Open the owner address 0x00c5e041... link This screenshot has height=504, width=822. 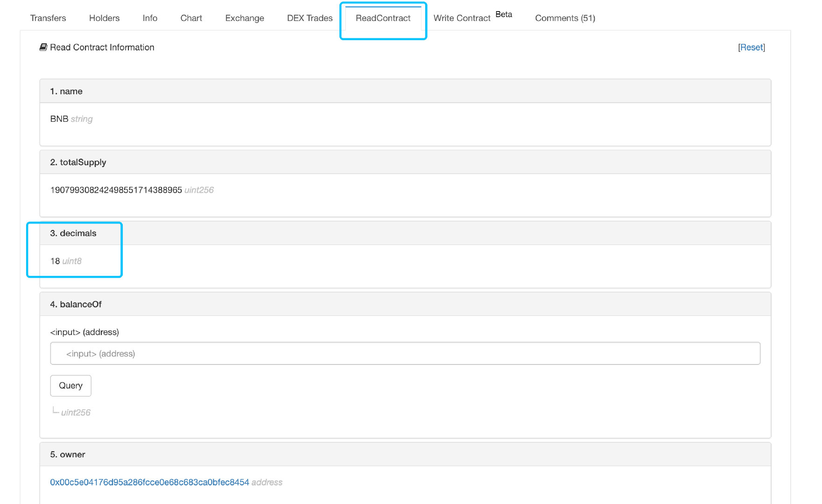point(149,482)
